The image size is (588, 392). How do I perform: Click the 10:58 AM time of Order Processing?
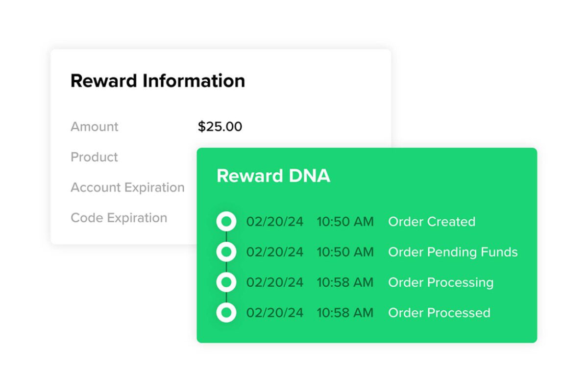345,282
